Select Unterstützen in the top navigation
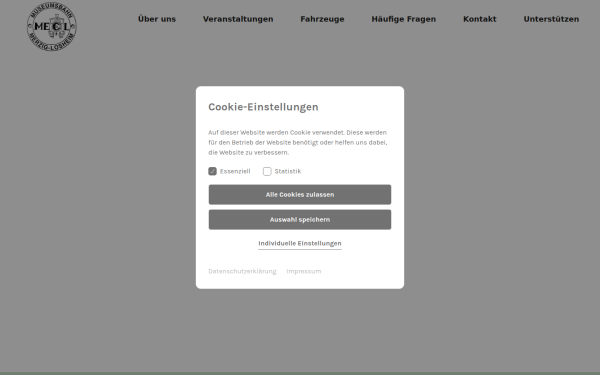 click(551, 19)
